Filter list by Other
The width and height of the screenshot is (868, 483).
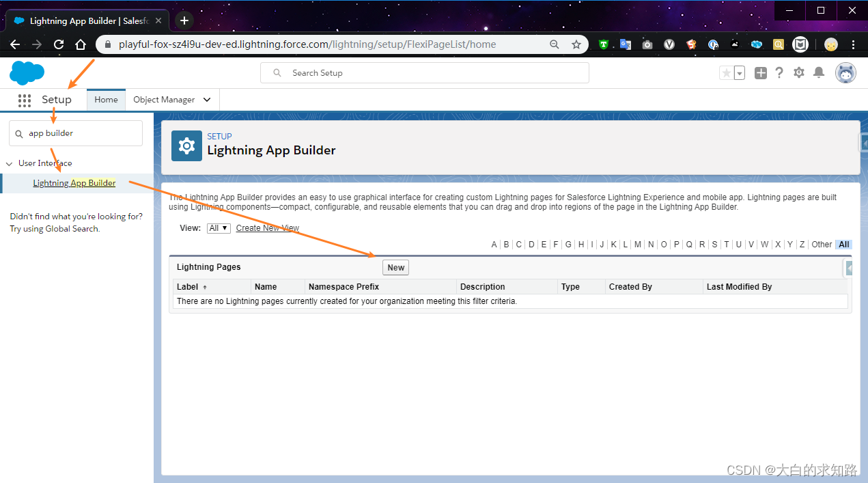pos(822,245)
